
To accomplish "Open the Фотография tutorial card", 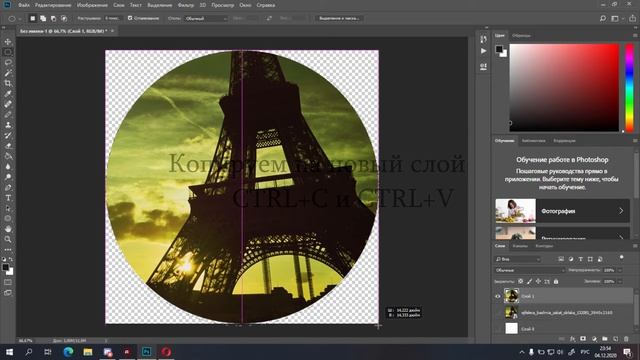I will click(x=562, y=211).
